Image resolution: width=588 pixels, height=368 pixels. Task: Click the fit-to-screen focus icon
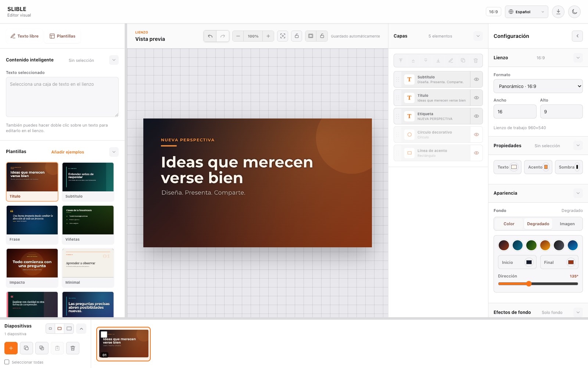(x=283, y=36)
